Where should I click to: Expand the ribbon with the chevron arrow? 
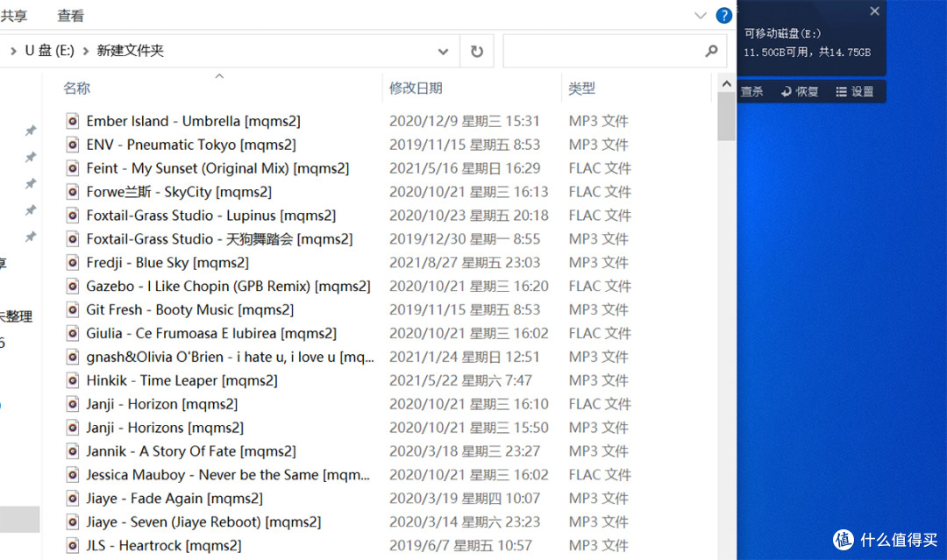(701, 16)
